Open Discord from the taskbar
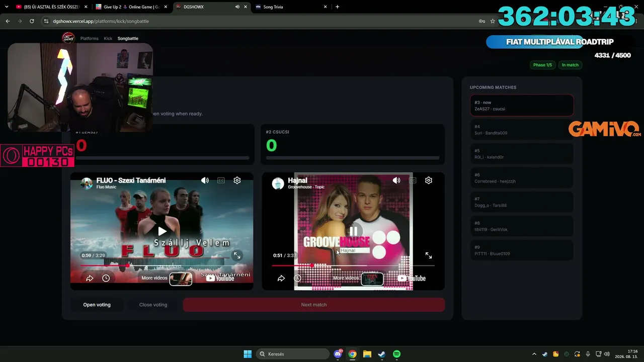Image resolution: width=644 pixels, height=362 pixels. click(338, 354)
